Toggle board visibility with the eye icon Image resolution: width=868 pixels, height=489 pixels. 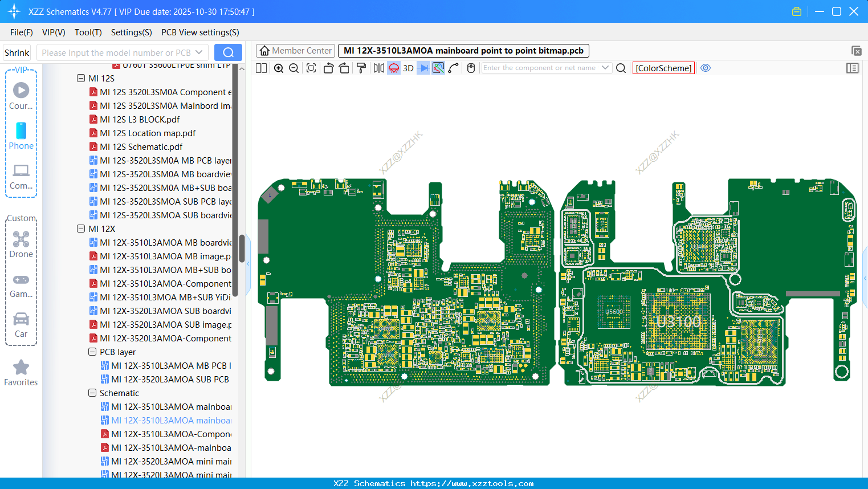pyautogui.click(x=706, y=68)
